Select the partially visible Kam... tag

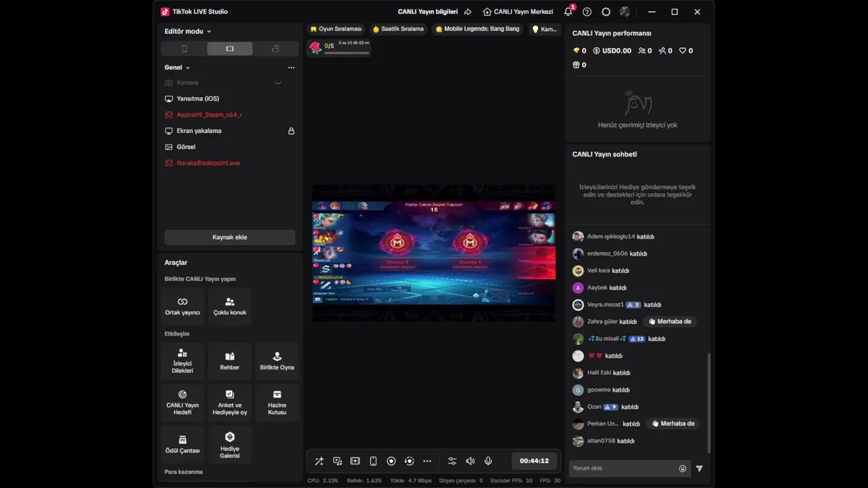pyautogui.click(x=545, y=29)
